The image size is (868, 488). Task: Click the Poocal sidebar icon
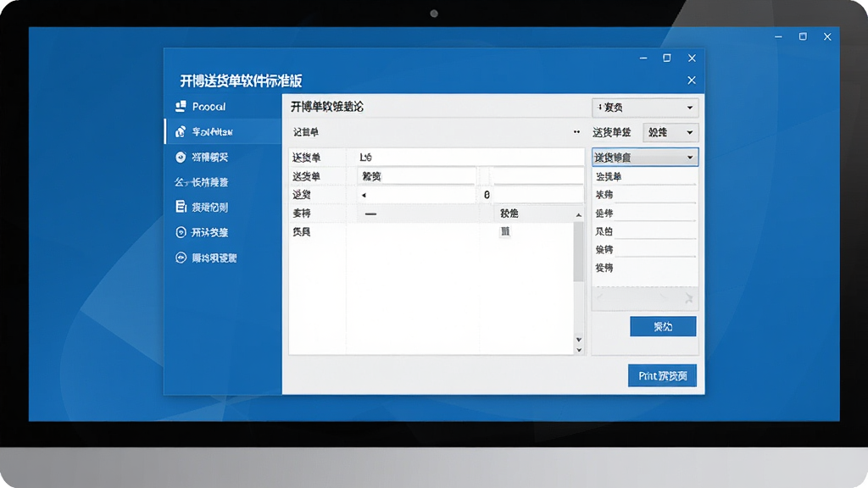coord(181,106)
